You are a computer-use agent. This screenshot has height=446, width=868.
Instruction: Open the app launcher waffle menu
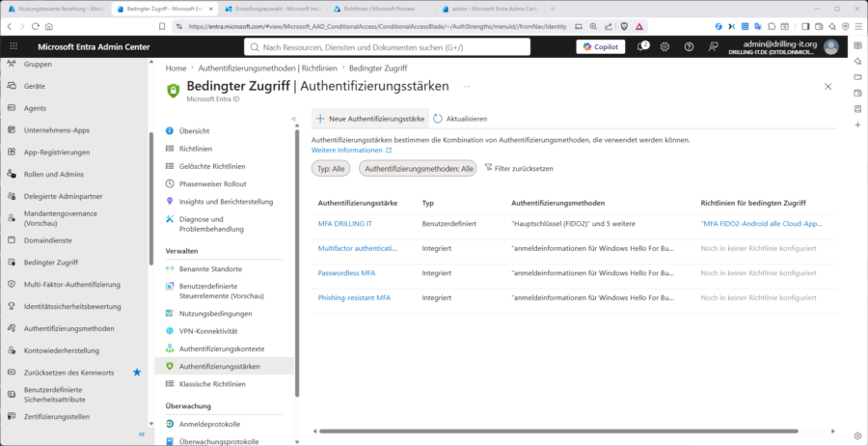(x=14, y=47)
